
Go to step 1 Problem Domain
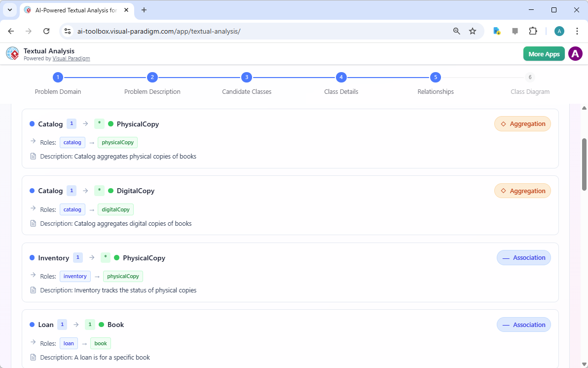coord(58,78)
